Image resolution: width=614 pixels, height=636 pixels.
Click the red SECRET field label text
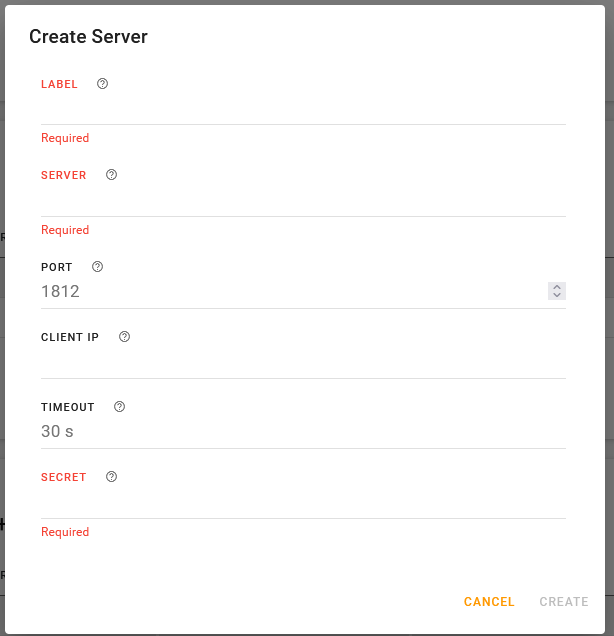tap(64, 477)
